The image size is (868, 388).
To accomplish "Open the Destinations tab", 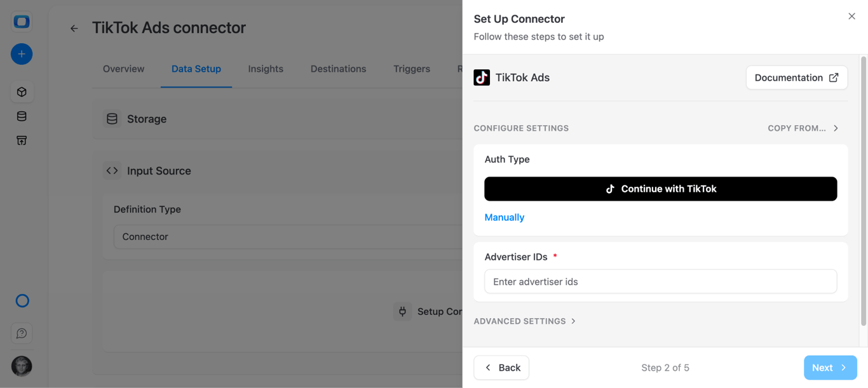I will (338, 69).
